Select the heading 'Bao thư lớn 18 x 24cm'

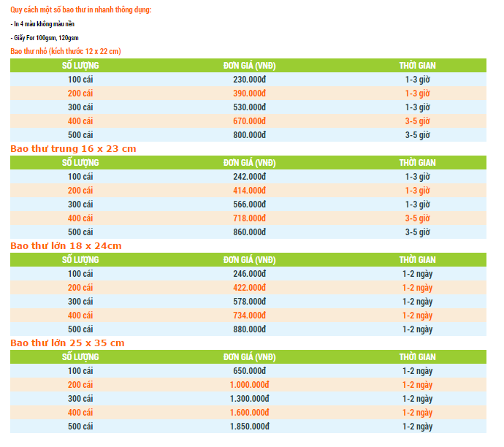(x=66, y=246)
